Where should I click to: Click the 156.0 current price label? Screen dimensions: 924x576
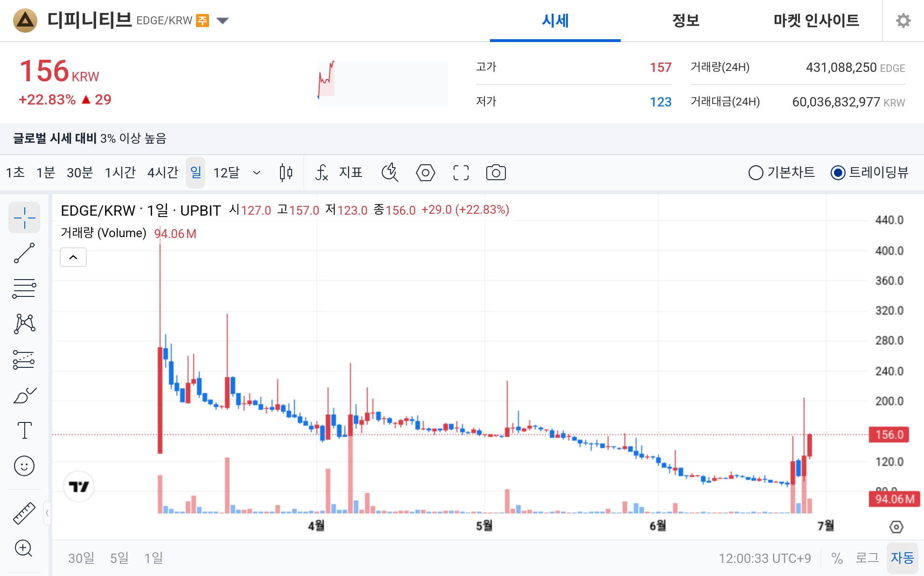[x=889, y=435]
